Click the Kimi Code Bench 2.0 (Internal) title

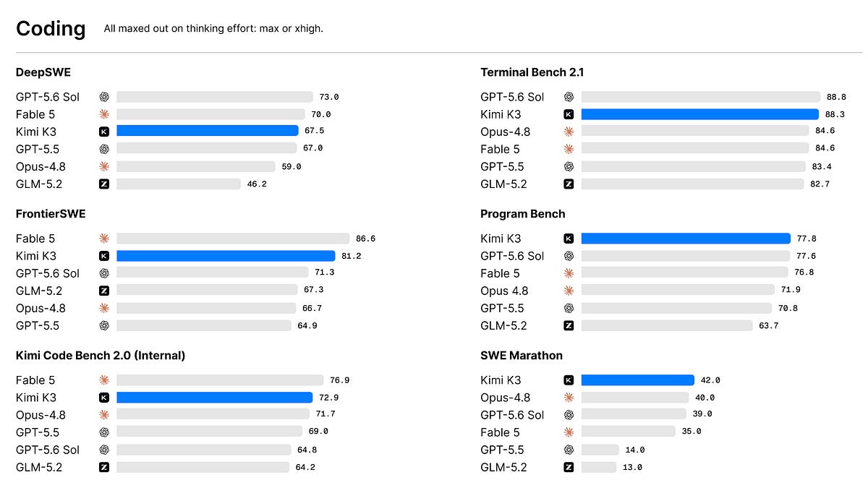tap(101, 356)
